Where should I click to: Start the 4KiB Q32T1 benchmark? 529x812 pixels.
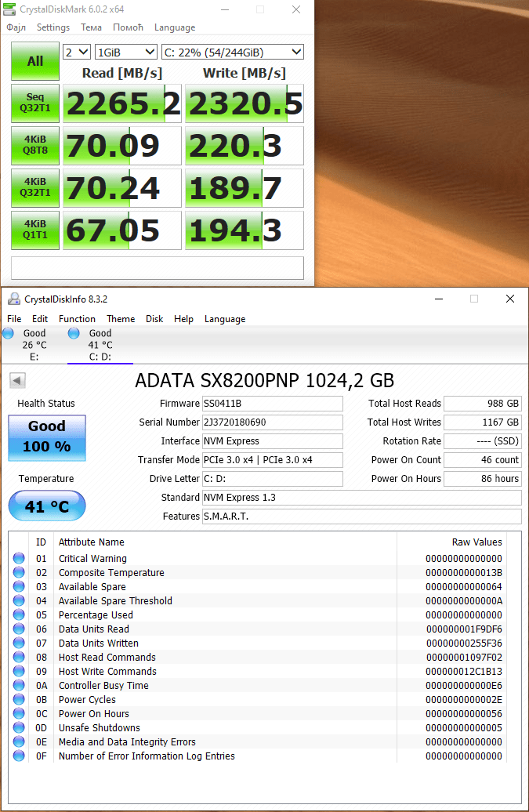click(x=35, y=187)
